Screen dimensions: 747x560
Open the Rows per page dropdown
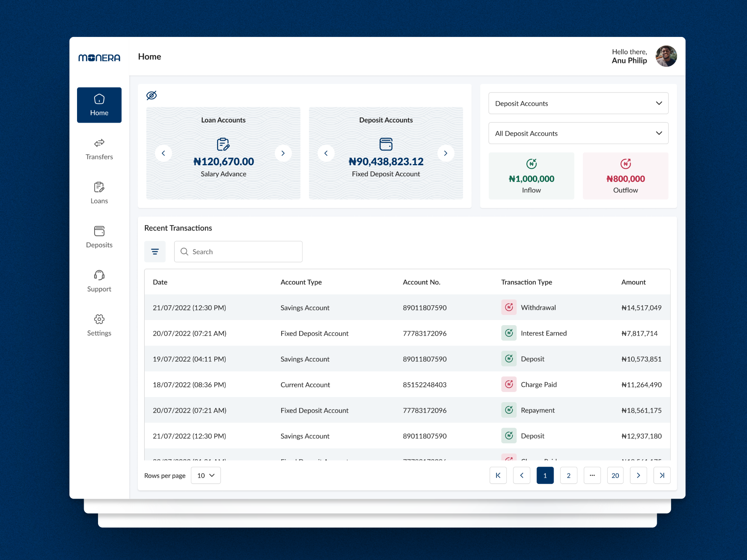[x=206, y=475]
